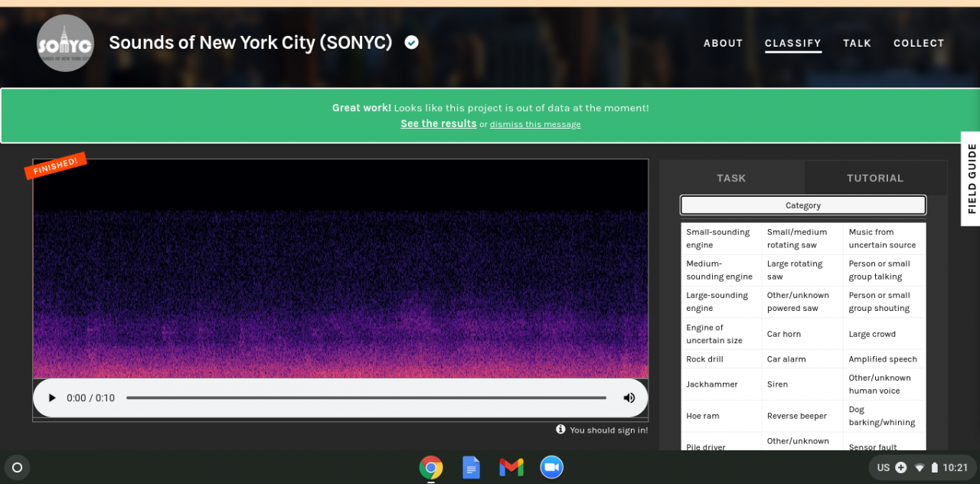Image resolution: width=980 pixels, height=484 pixels.
Task: Mute the audio with the speaker icon
Action: 629,398
